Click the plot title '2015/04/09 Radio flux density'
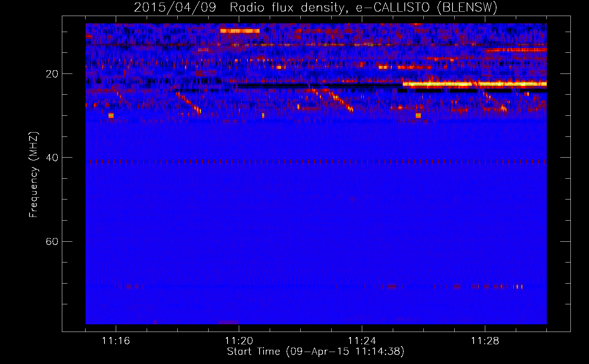Screen dimensions: 589x364 [x=315, y=7]
